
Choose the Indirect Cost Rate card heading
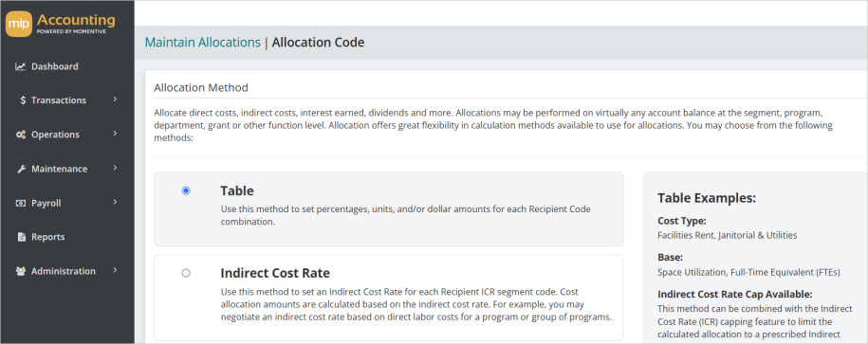point(275,273)
